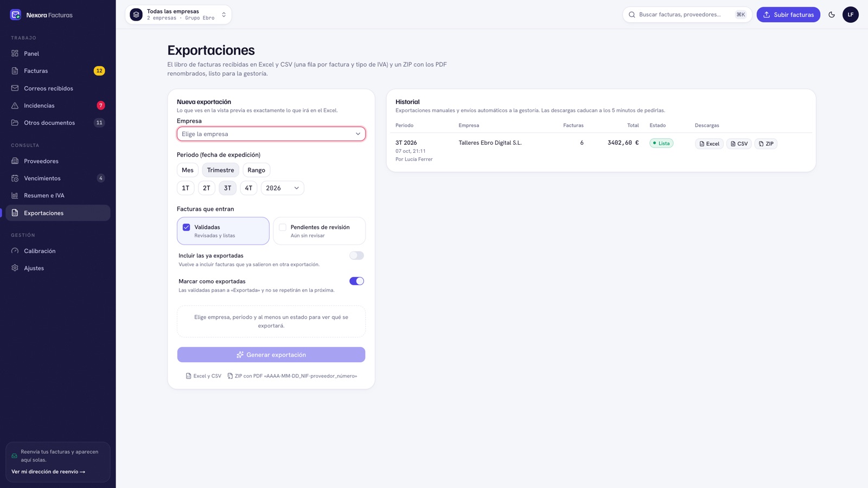868x488 pixels.
Task: Click the 12 badge next to Facturas
Action: point(99,71)
